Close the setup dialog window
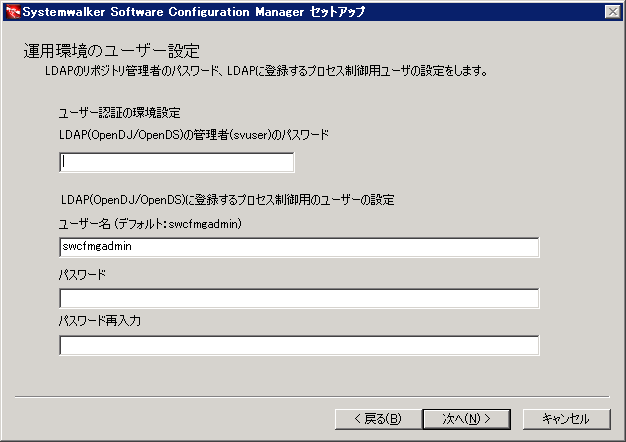Image resolution: width=626 pixels, height=442 pixels. [x=613, y=12]
